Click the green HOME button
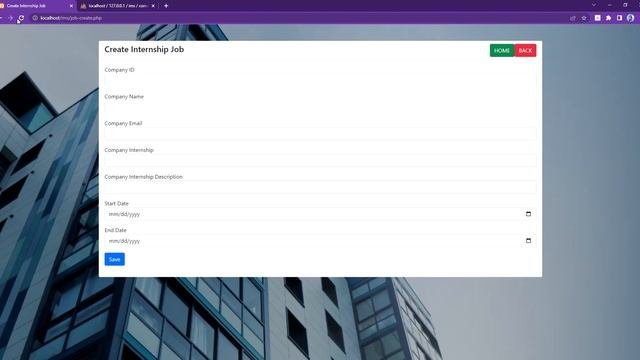The width and height of the screenshot is (640, 360). click(x=502, y=51)
